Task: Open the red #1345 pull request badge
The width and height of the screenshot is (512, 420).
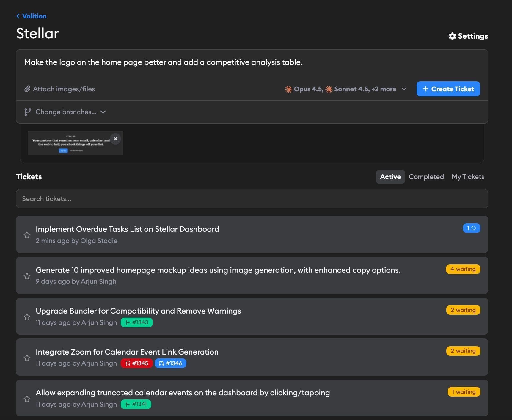Action: [x=136, y=363]
